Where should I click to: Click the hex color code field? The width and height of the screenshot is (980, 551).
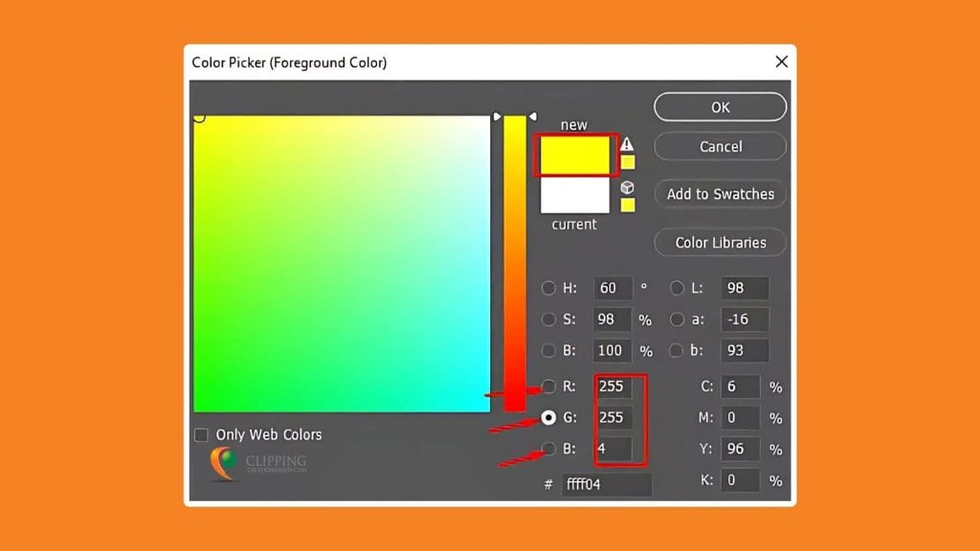tap(606, 484)
